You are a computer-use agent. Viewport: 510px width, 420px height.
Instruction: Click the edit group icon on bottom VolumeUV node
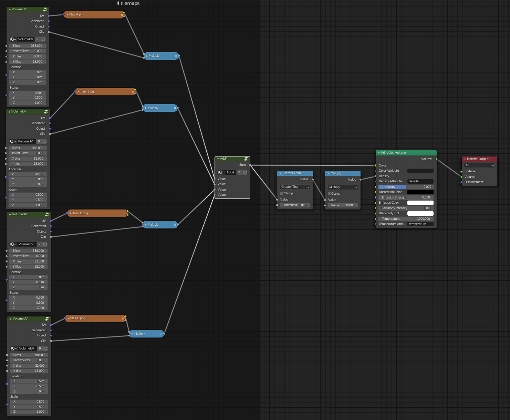coord(46,319)
